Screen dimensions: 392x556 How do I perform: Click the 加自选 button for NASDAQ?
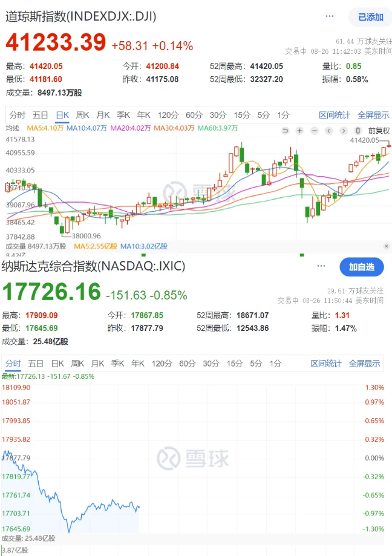[362, 267]
